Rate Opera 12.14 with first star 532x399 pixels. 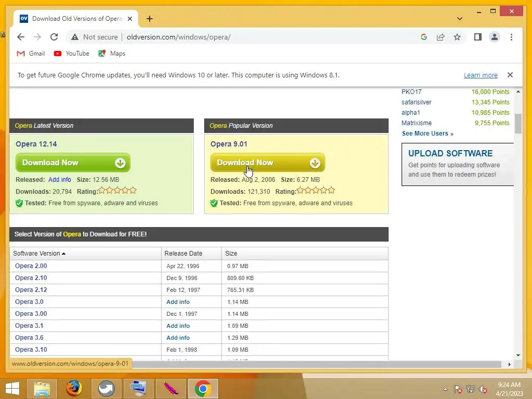[x=102, y=190]
